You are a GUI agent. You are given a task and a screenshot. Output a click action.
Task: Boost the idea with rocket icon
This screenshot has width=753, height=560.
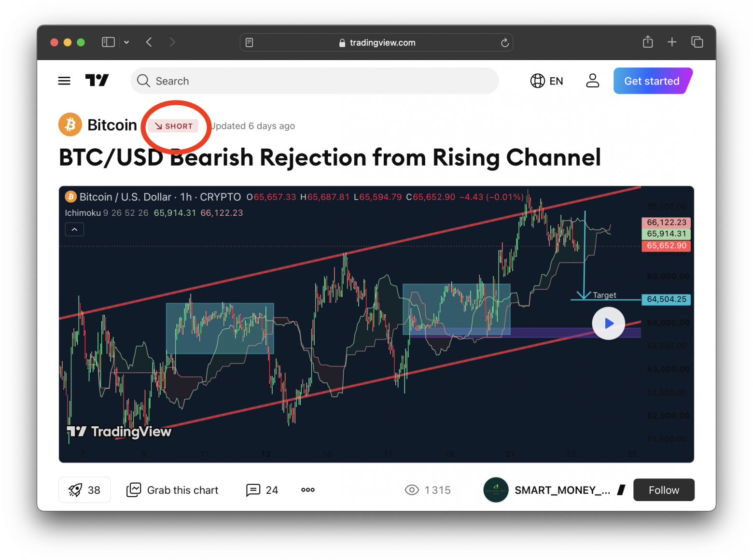pyautogui.click(x=84, y=490)
